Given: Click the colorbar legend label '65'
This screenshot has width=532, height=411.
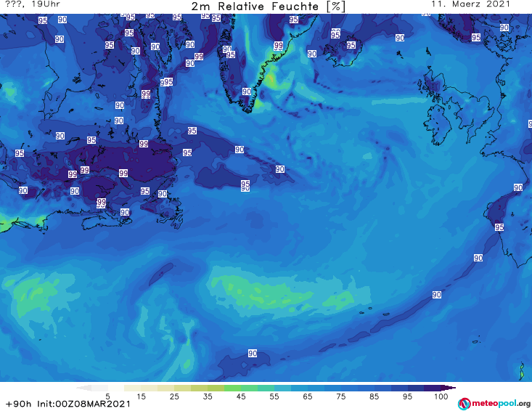Looking at the screenshot, I should click(308, 396).
